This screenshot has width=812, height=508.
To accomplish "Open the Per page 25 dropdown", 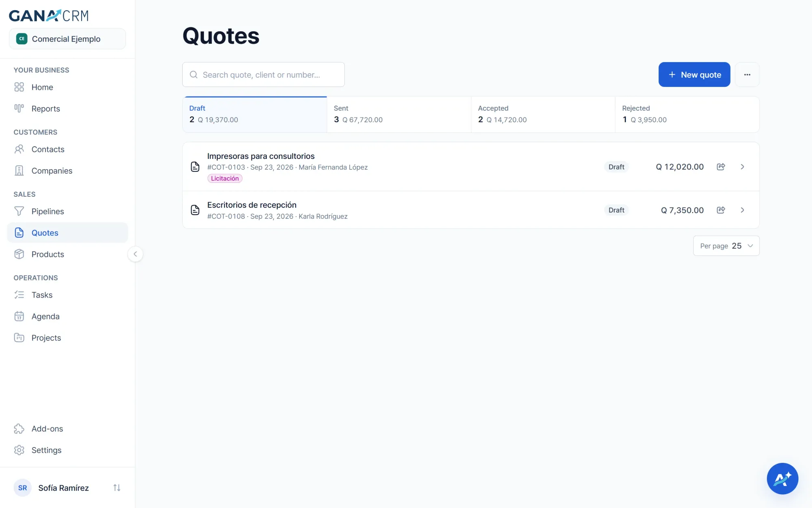I will point(726,246).
